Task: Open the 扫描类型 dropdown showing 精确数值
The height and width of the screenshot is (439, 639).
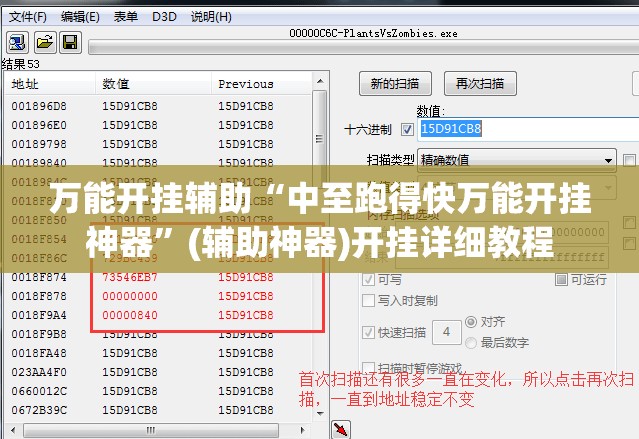Action: 517,160
